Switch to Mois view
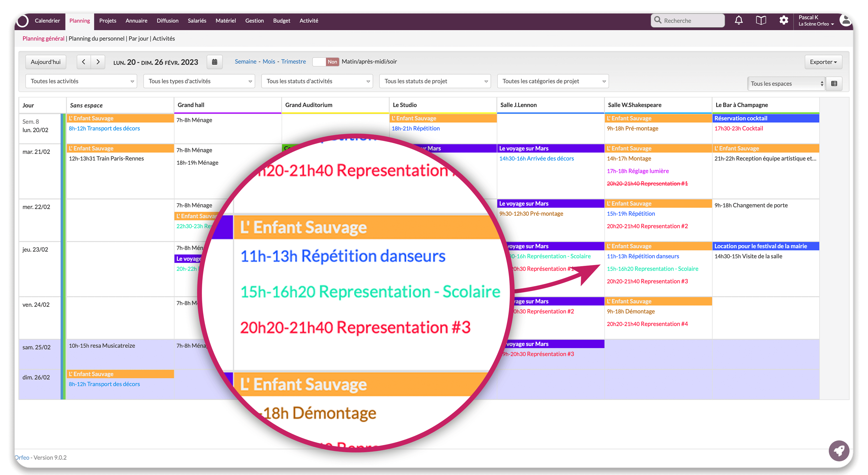 [269, 61]
